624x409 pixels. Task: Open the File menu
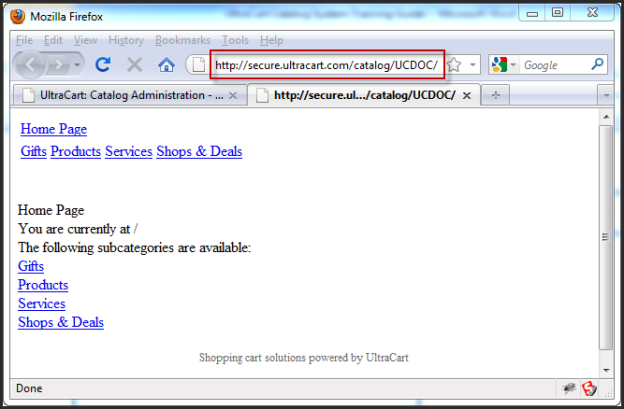24,40
